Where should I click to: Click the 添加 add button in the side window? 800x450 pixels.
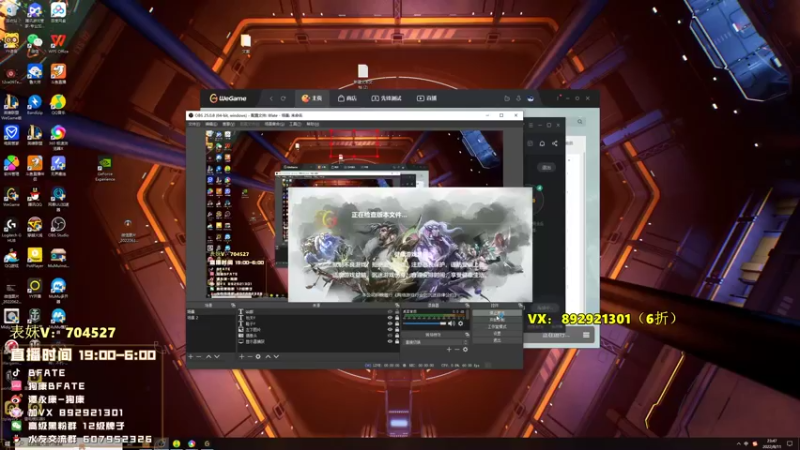(x=546, y=167)
